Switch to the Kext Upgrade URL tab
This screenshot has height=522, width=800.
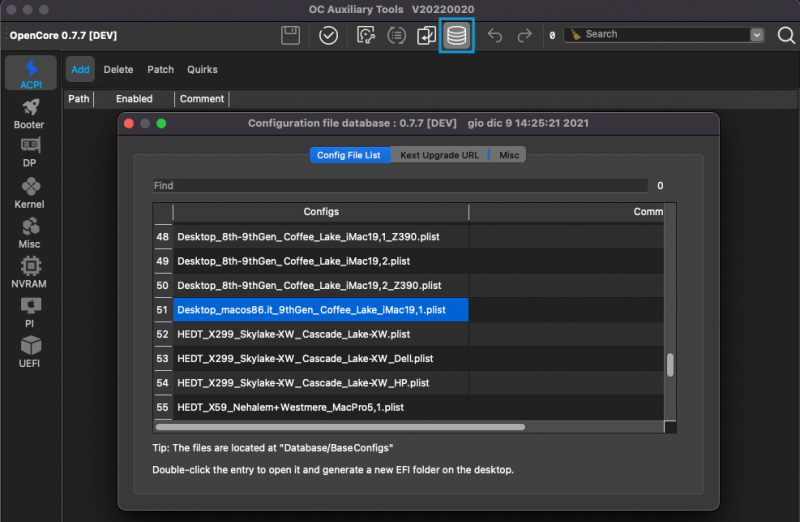439,155
